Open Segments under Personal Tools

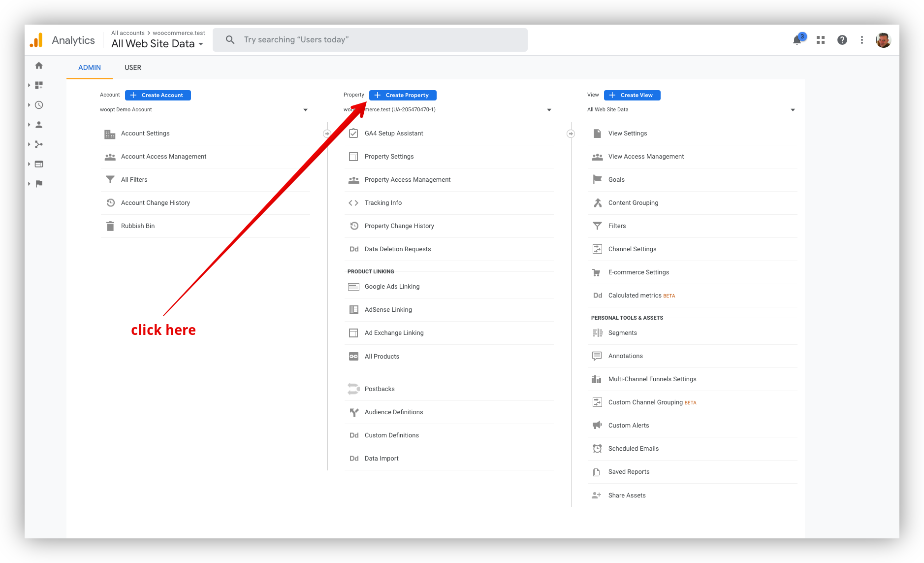click(x=693, y=333)
